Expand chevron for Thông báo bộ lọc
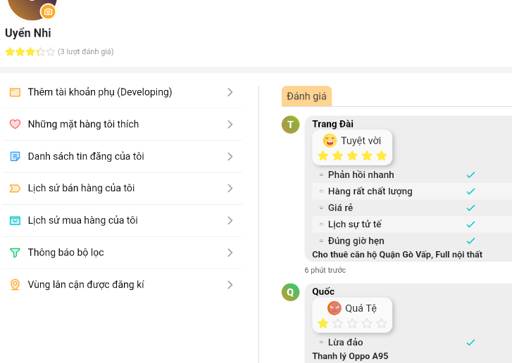Screen dimensions: 512x363 pos(230,253)
